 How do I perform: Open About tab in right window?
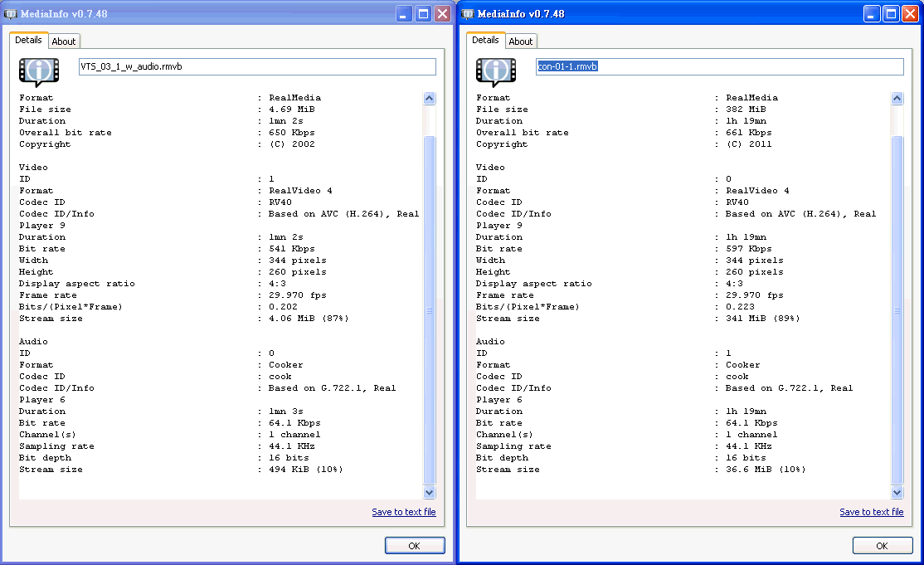point(521,41)
